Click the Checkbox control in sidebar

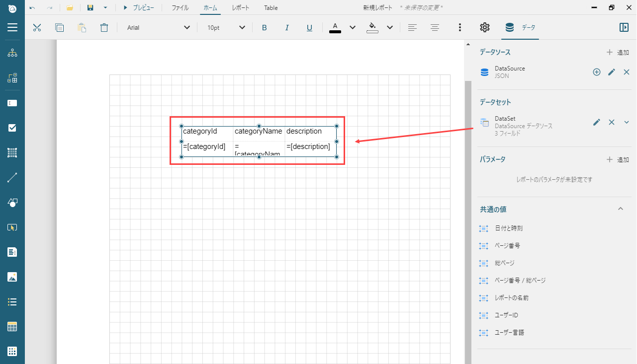12,128
